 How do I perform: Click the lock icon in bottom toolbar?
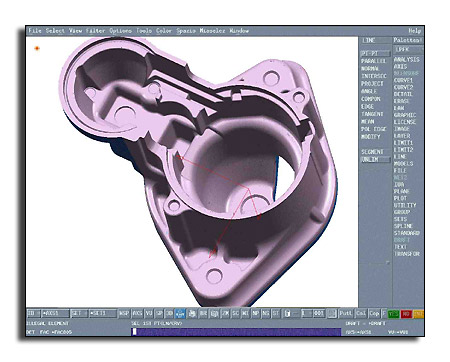pyautogui.click(x=287, y=314)
